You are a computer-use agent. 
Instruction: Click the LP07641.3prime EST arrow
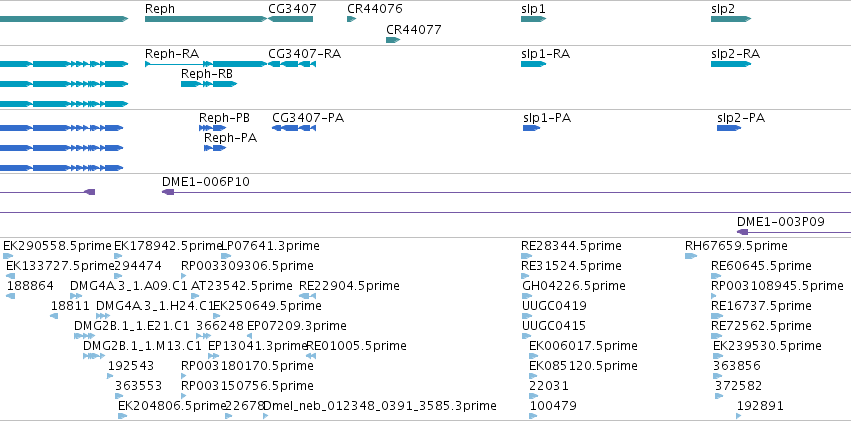point(226,256)
